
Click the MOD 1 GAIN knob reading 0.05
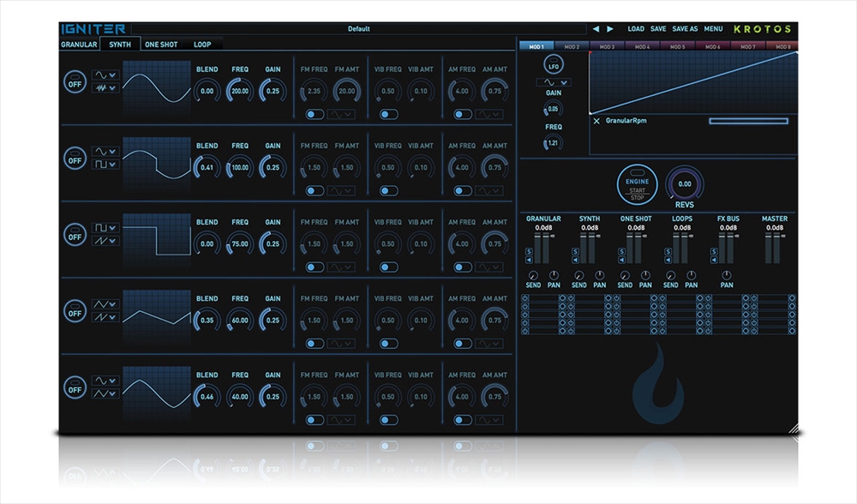click(x=553, y=109)
